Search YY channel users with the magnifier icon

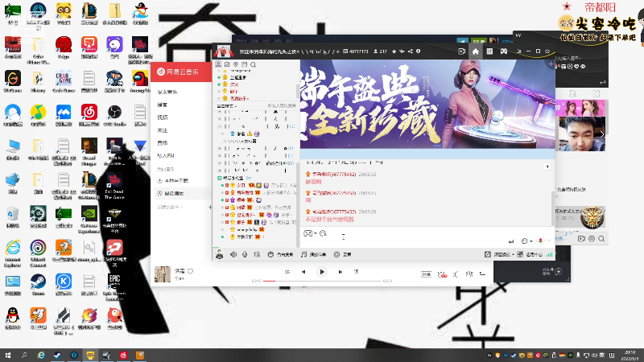pyautogui.click(x=254, y=64)
